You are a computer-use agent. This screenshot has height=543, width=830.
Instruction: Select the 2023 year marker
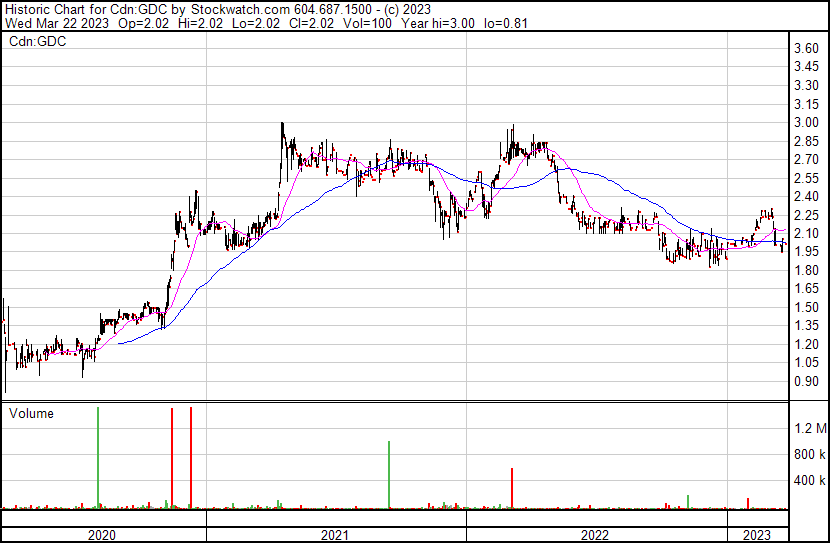pos(757,535)
